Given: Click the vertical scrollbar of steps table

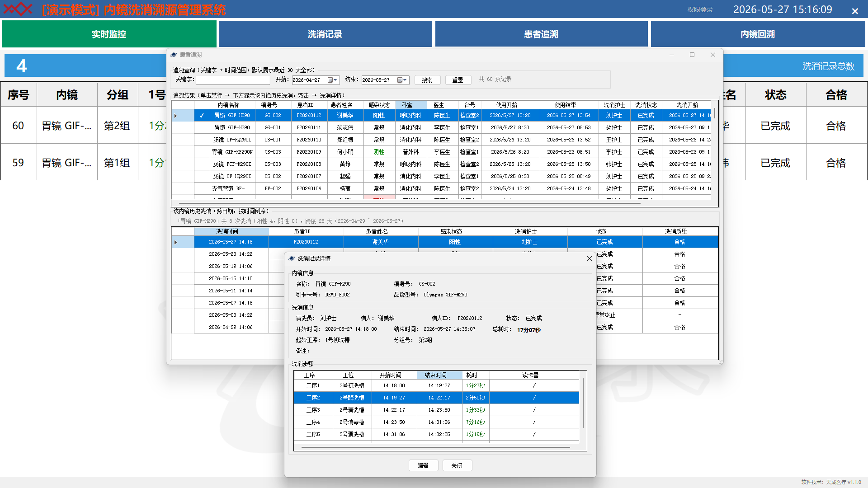Looking at the screenshot, I should click(x=583, y=403).
